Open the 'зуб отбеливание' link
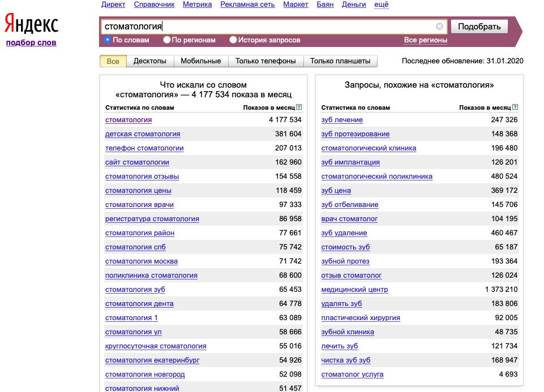The width and height of the screenshot is (544, 392). pyautogui.click(x=350, y=205)
